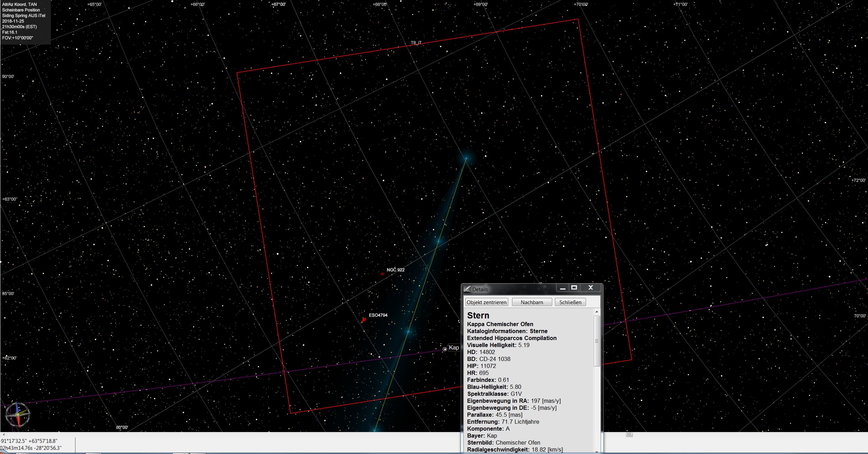
Task: Click the '+69°00'' grid label at top
Action: 480,5
